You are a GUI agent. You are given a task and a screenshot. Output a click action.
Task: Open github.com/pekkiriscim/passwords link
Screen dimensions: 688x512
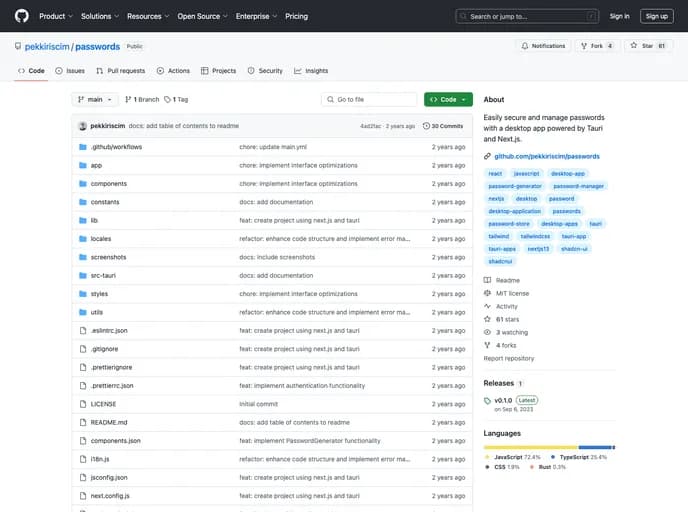pos(547,156)
